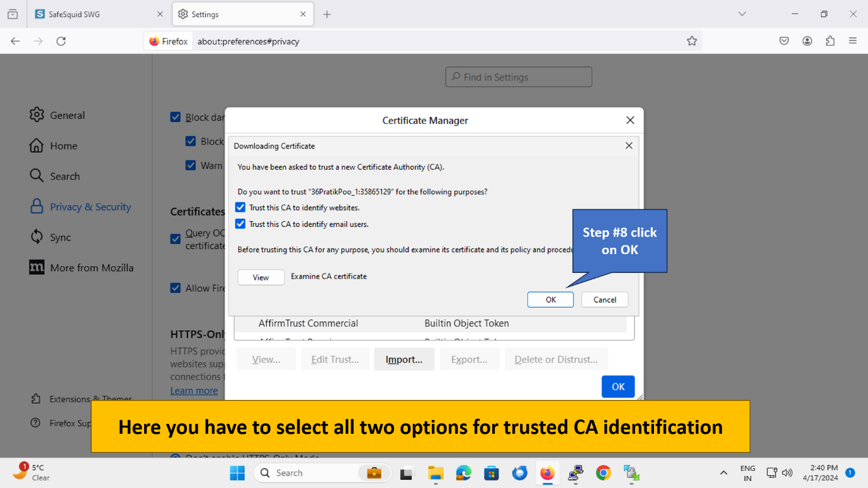
Task: Click the bookmark star icon in address bar
Action: (692, 41)
